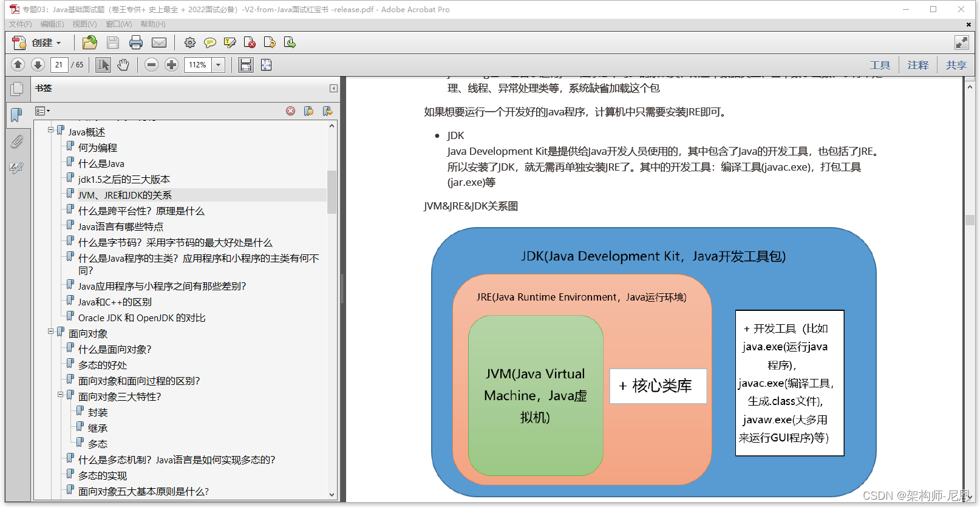Click the zoom percentage field 112%

tap(199, 64)
